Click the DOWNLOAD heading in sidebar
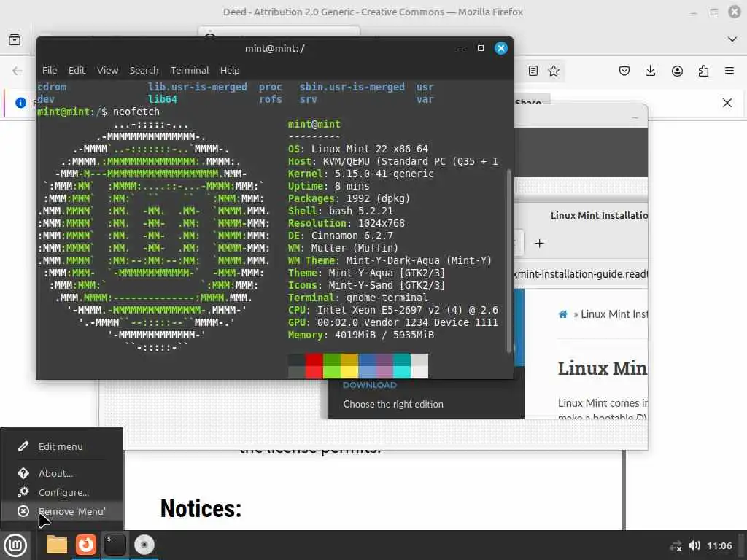 [369, 385]
